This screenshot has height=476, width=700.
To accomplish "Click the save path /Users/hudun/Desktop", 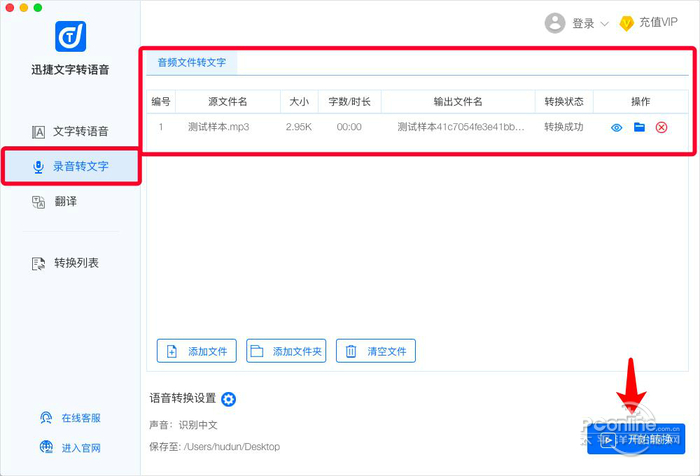I will 232,447.
